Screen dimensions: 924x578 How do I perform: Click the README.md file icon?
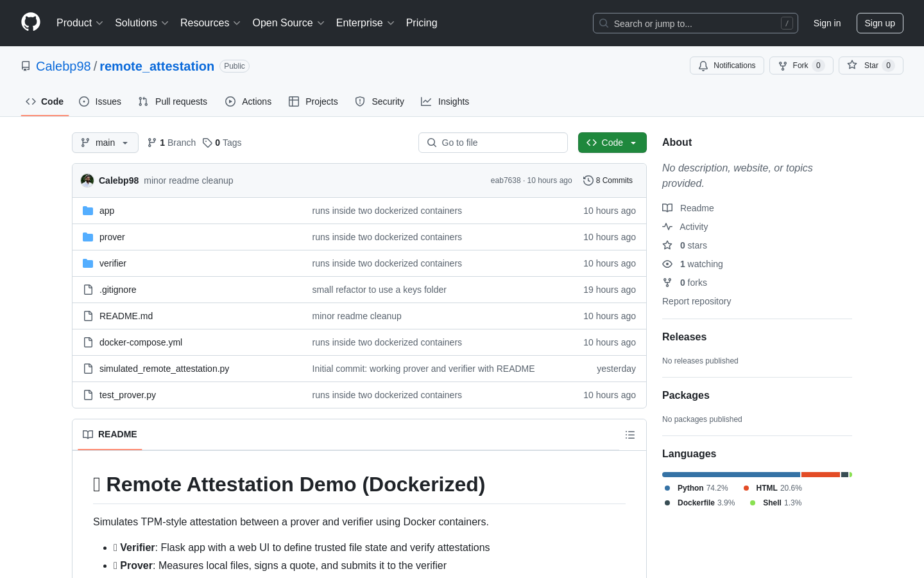click(x=88, y=316)
